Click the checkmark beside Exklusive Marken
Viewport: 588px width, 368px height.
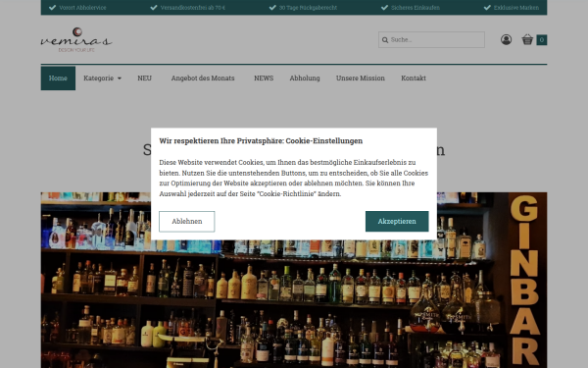tap(487, 8)
